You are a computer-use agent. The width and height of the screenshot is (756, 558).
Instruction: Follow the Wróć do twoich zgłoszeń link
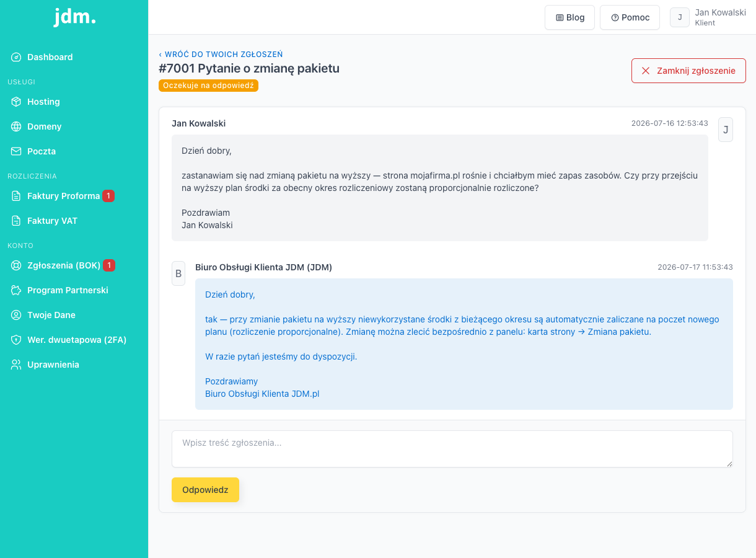point(221,55)
